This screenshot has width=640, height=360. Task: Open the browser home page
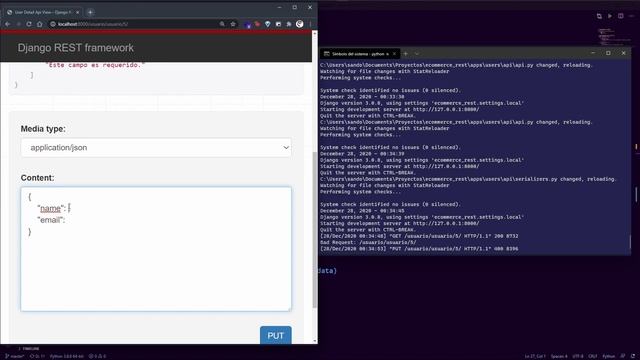pos(40,24)
